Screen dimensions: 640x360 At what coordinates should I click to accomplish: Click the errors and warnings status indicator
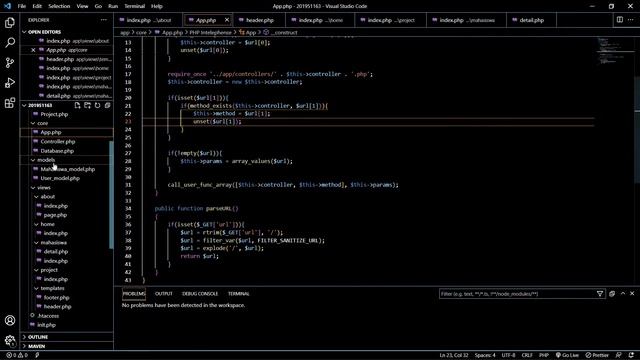click(17, 355)
